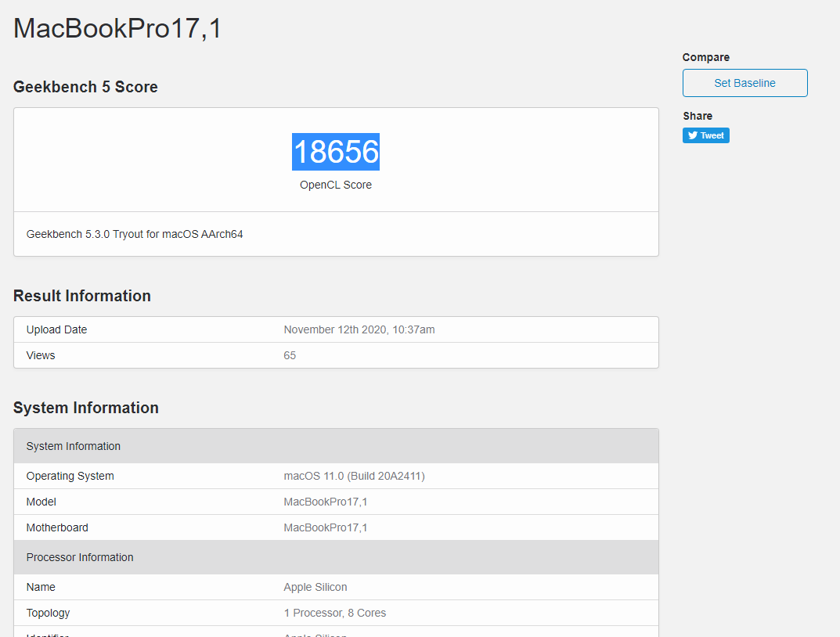The image size is (840, 637).
Task: Click the Twitter bird icon in Tweet button
Action: pos(693,135)
